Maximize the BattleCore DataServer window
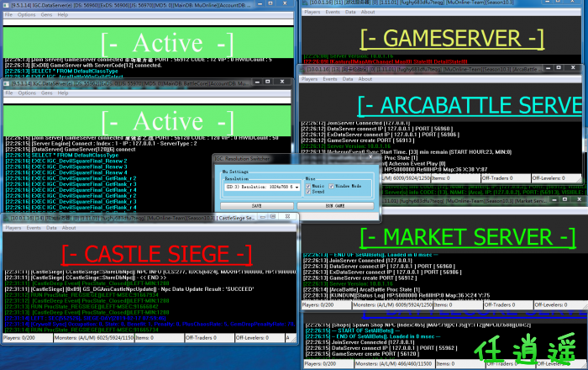Screen dimensions: 588x370 [x=268, y=82]
